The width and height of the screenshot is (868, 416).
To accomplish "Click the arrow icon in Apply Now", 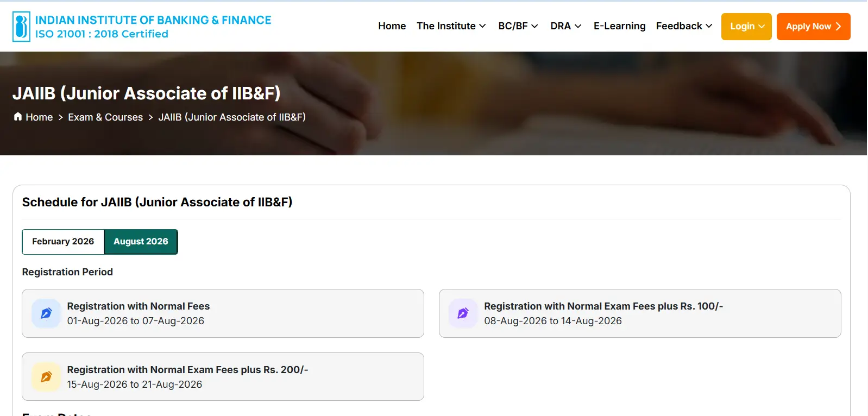I will (x=838, y=26).
